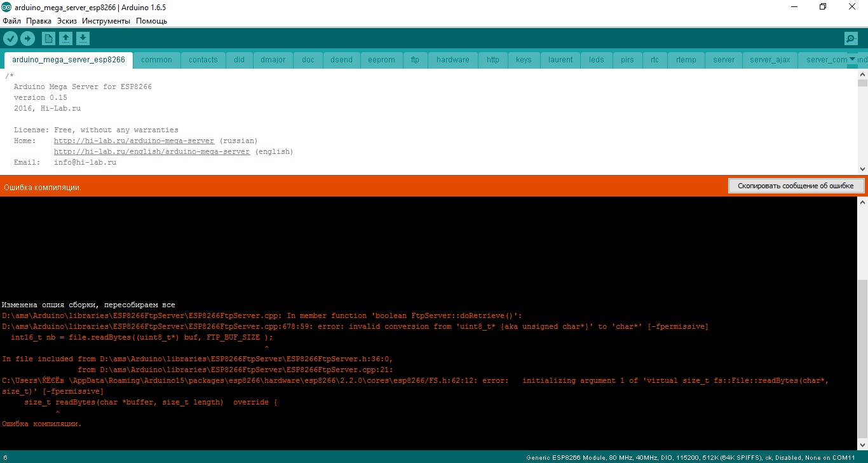Click the 'In member function' console error line

click(262, 316)
